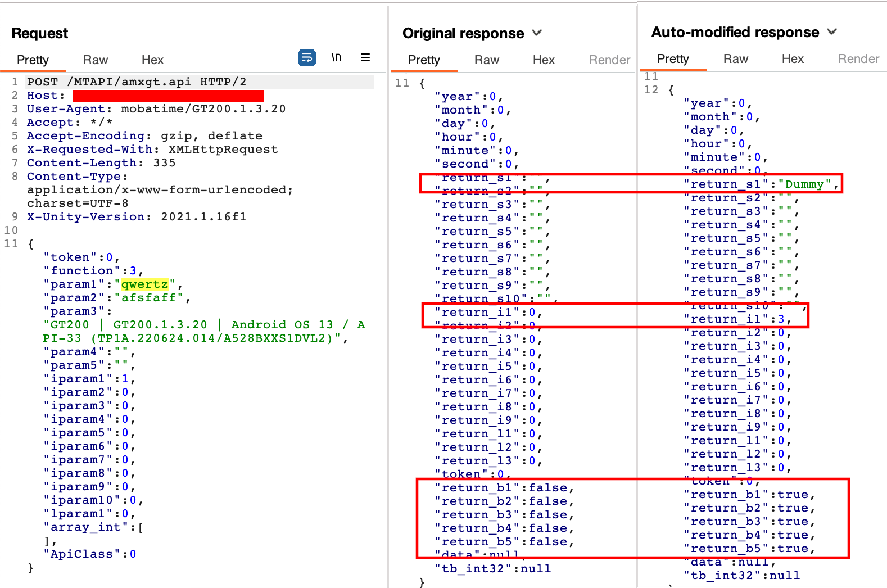Click "return_b1":false in Original response

coord(505,488)
